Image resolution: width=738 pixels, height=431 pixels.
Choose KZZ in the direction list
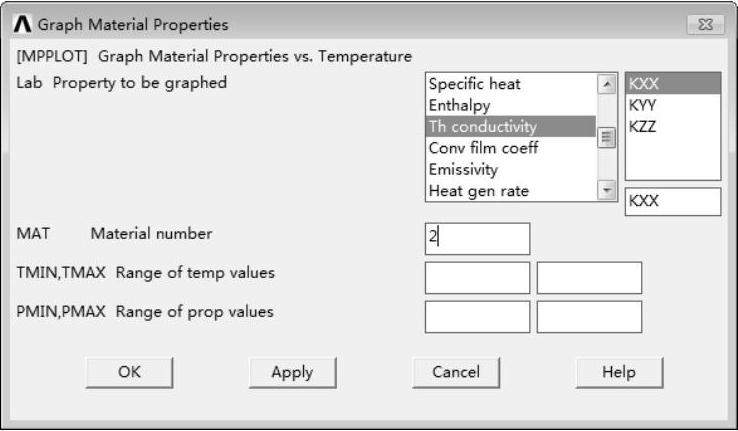click(643, 127)
